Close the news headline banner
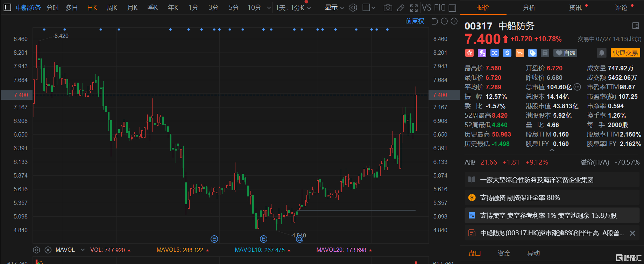Image resolution: width=644 pixels, height=264 pixels. (x=632, y=233)
